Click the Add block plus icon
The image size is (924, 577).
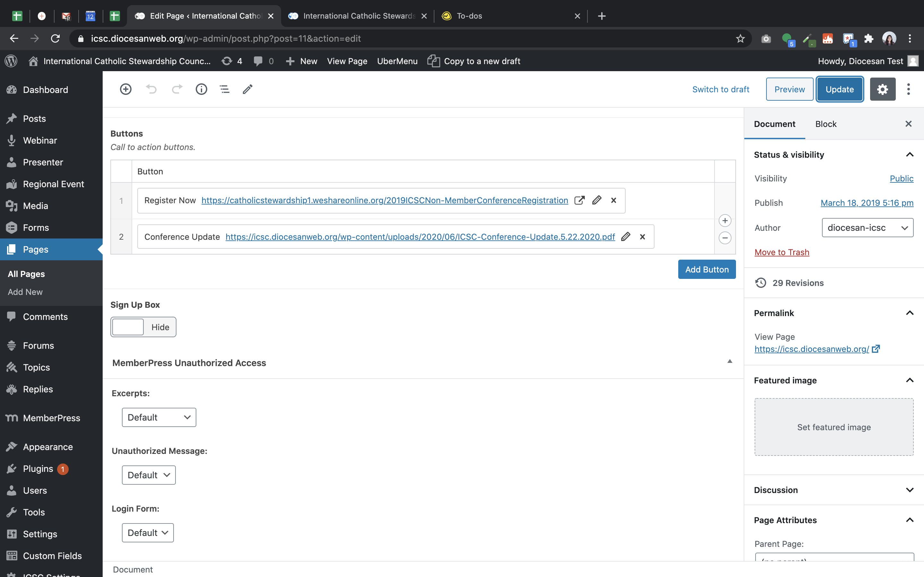click(x=126, y=89)
